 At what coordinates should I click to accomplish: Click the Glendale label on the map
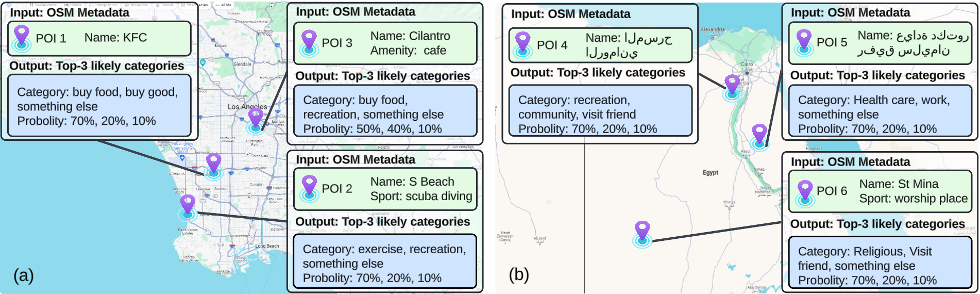click(242, 64)
